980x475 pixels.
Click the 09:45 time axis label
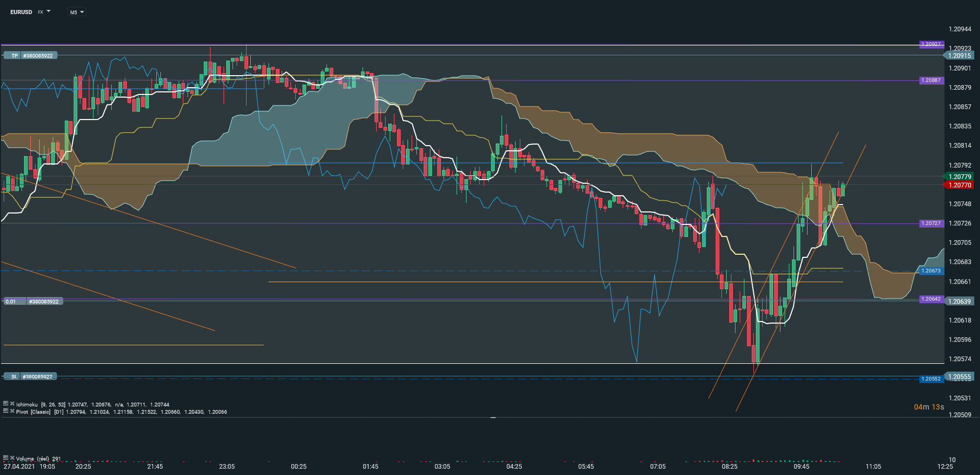pyautogui.click(x=801, y=466)
